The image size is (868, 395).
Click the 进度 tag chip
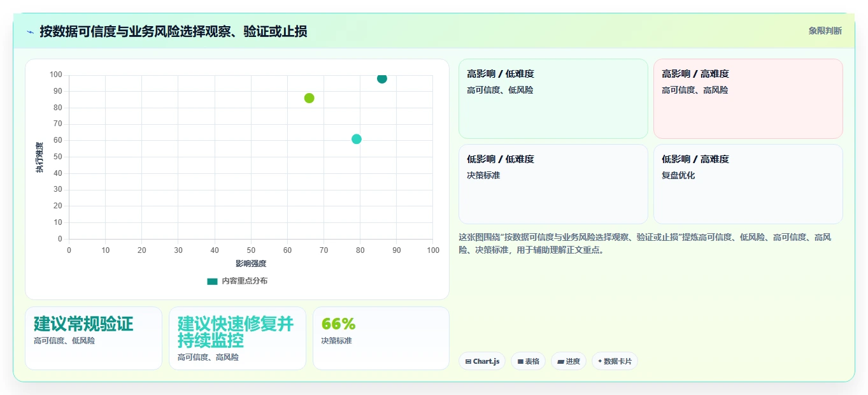(x=568, y=361)
